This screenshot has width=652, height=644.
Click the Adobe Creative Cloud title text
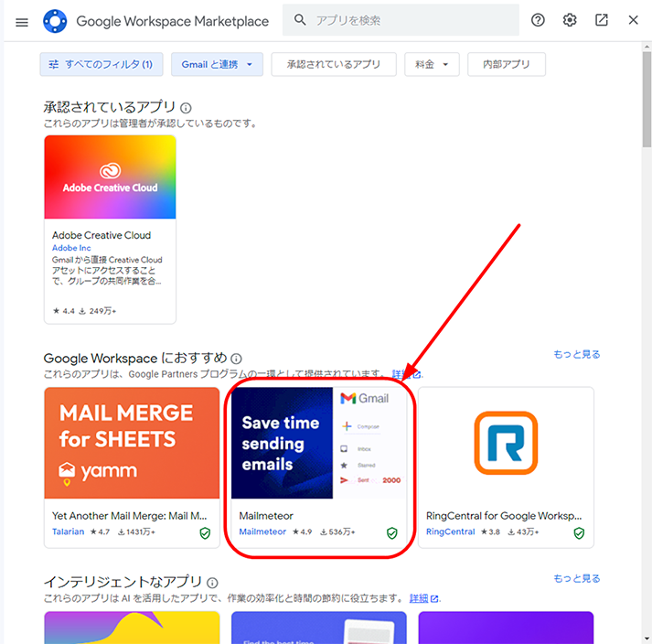pyautogui.click(x=102, y=235)
